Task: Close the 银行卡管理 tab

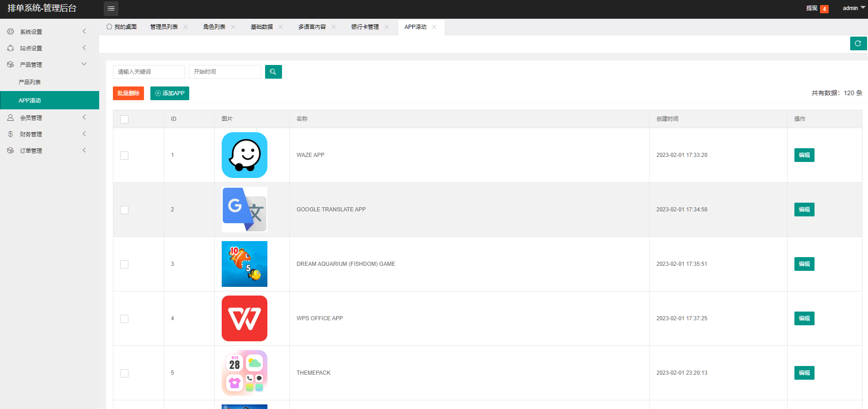Action: (x=387, y=27)
